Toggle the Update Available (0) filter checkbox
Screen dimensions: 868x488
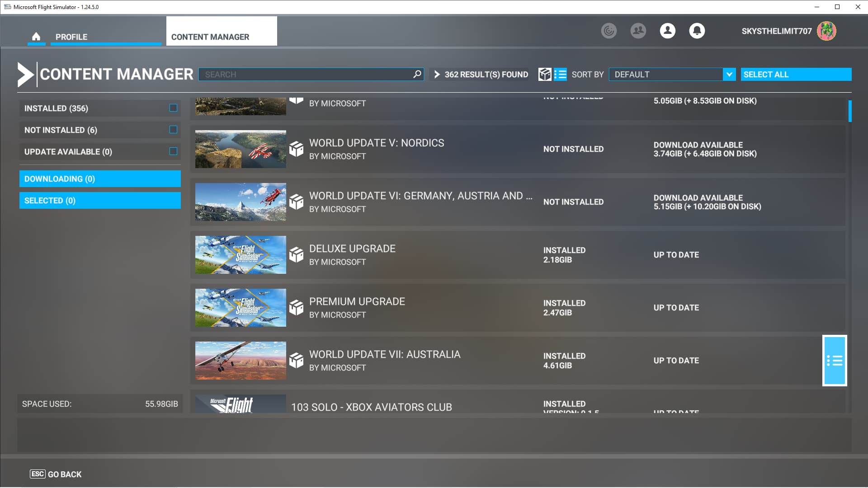tap(173, 151)
